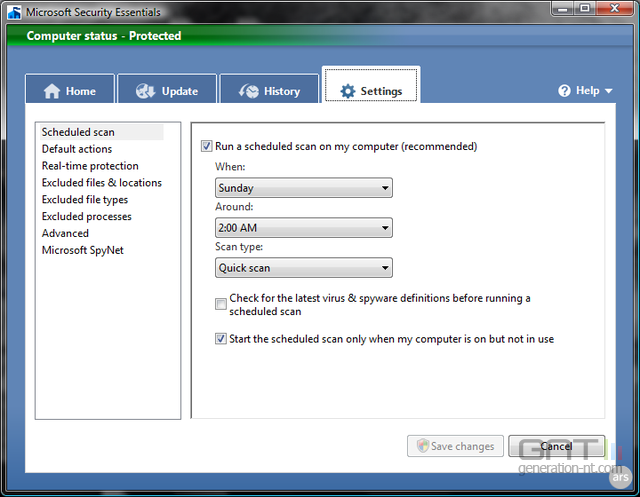Select Scheduled scan in settings list
This screenshot has height=497, width=640.
pyautogui.click(x=100, y=132)
